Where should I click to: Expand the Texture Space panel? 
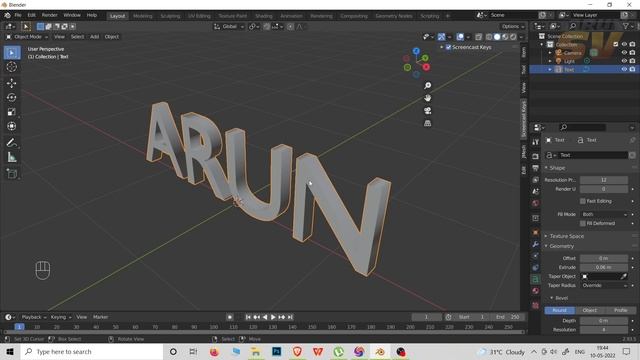pyautogui.click(x=567, y=236)
